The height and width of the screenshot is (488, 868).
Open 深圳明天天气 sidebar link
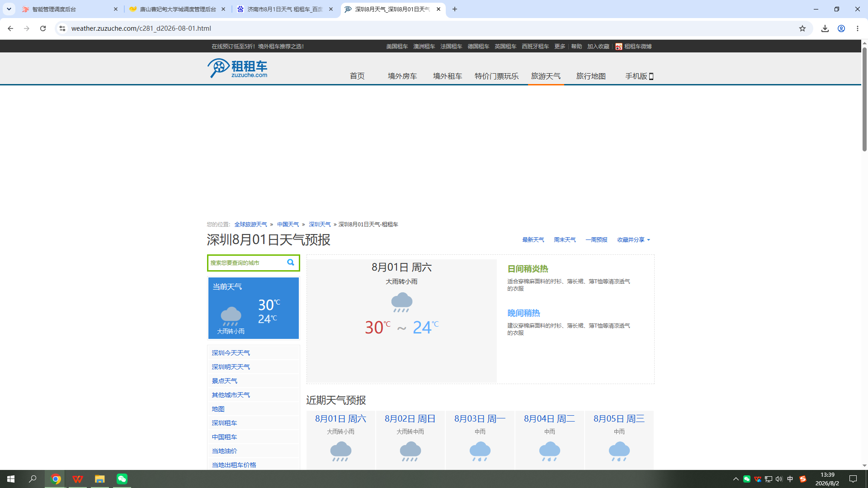tap(231, 367)
